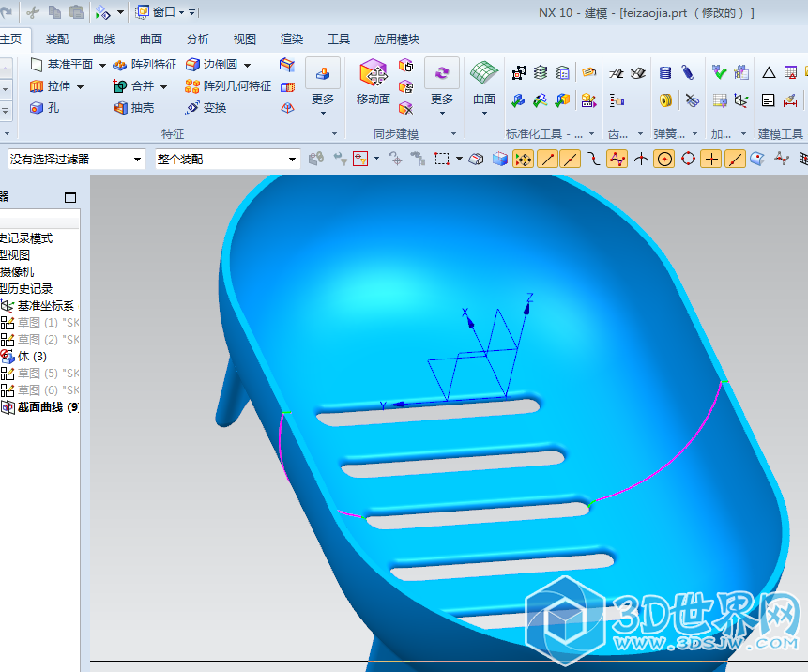Click the orange tag icon in 标准化工具
Screen dimensions: 808x672
tap(589, 72)
